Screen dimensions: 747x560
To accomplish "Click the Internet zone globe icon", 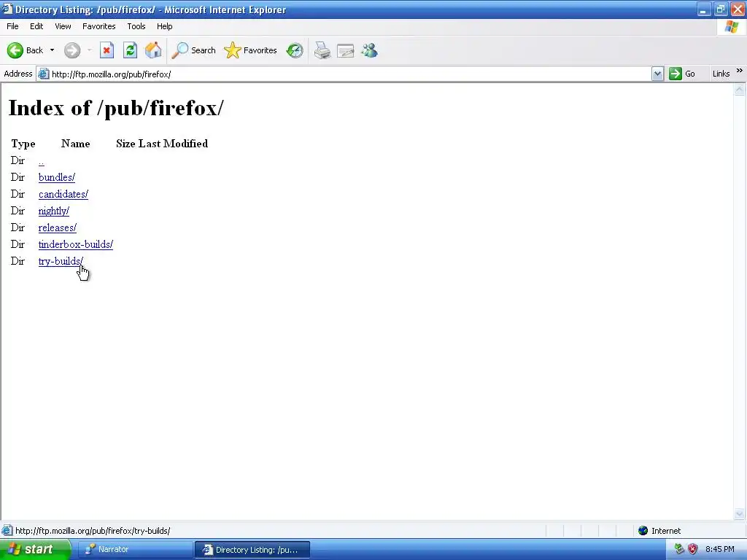I will pyautogui.click(x=643, y=531).
